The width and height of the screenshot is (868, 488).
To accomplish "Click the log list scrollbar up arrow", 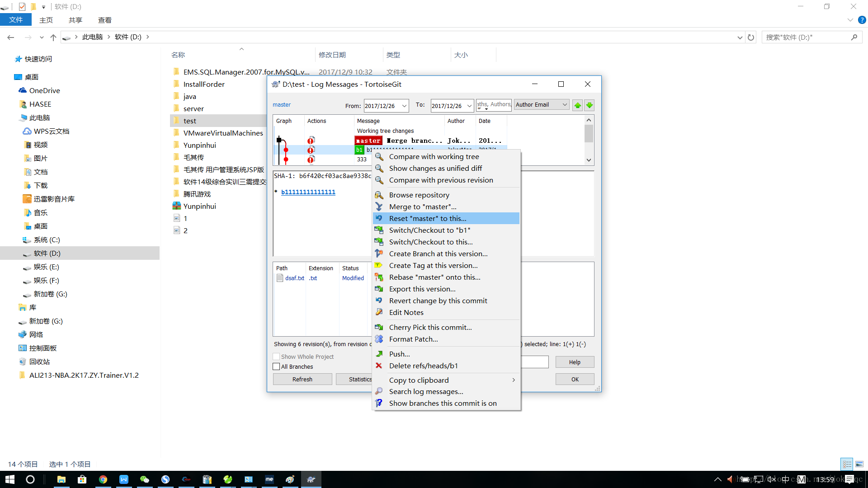I will 589,120.
